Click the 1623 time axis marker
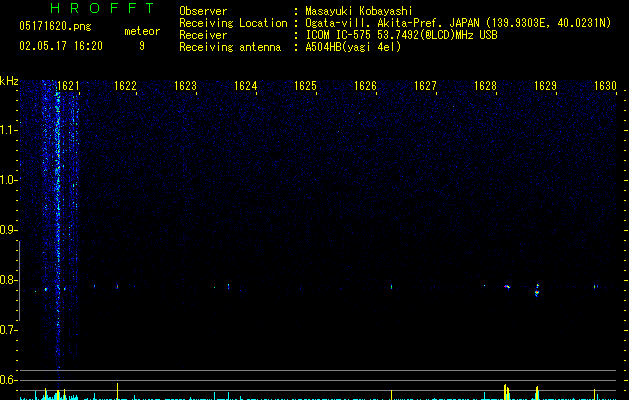Viewport: 629px width, 400px height. [185, 86]
